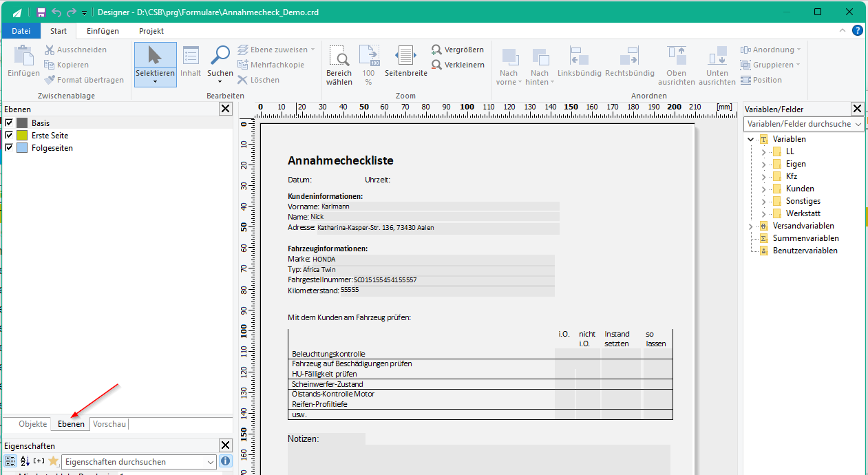Image resolution: width=868 pixels, height=475 pixels.
Task: Click the Nach vorne icon
Action: click(509, 56)
